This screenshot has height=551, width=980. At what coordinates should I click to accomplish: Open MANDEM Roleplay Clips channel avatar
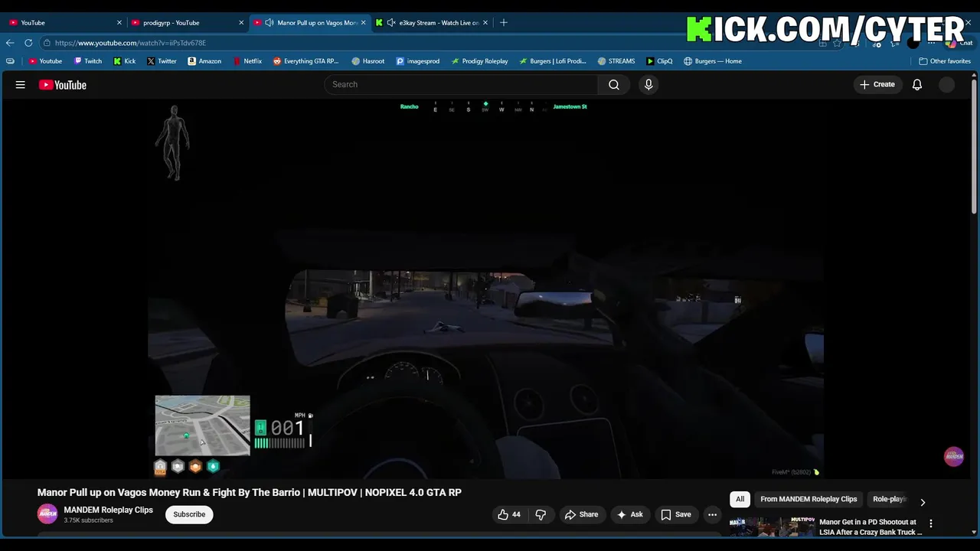pyautogui.click(x=47, y=514)
